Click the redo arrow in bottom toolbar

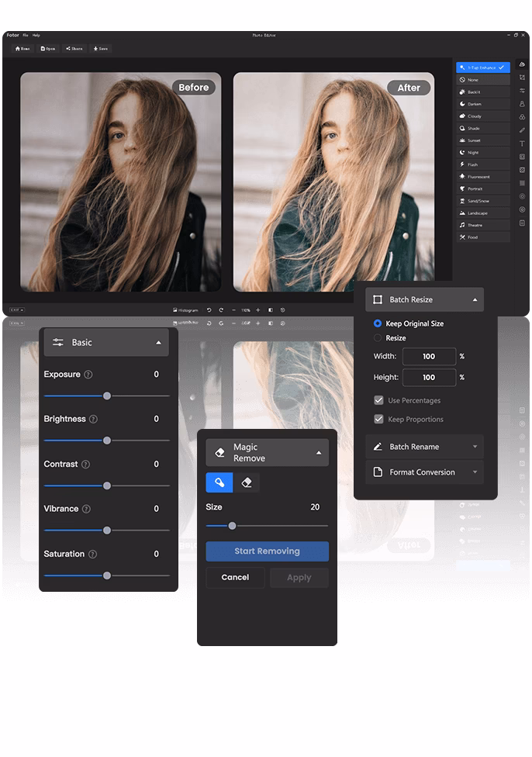221,310
